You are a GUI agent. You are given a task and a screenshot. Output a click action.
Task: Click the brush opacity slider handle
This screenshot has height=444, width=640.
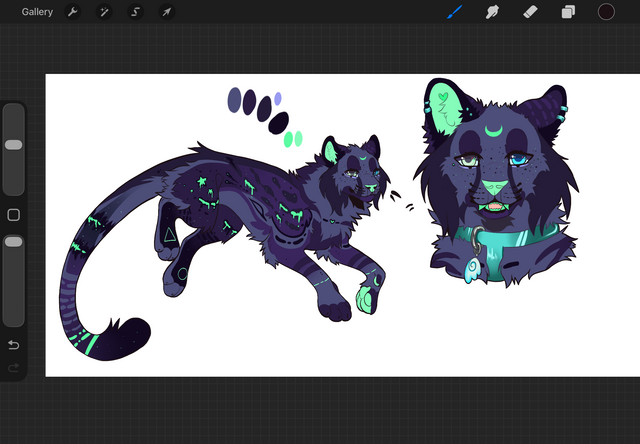pos(13,242)
